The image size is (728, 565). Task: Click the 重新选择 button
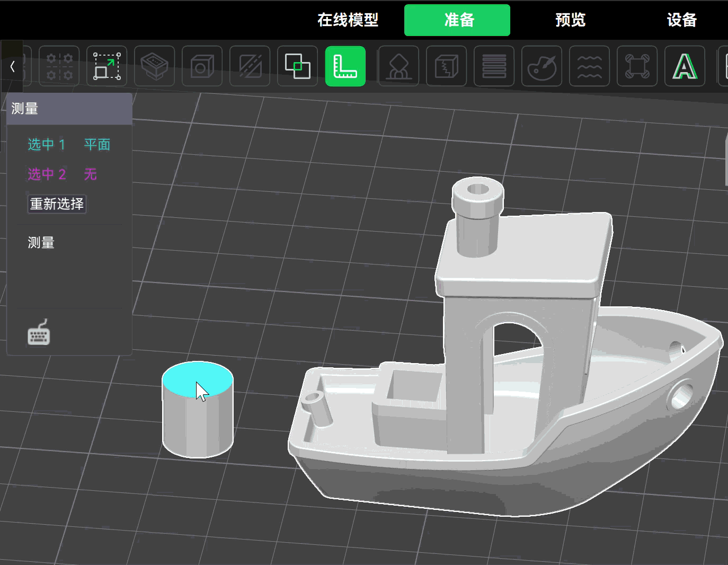coord(57,204)
